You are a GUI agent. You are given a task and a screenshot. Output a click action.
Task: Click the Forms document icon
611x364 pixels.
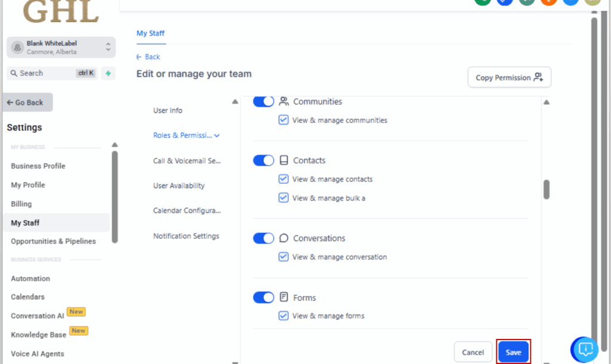point(284,297)
